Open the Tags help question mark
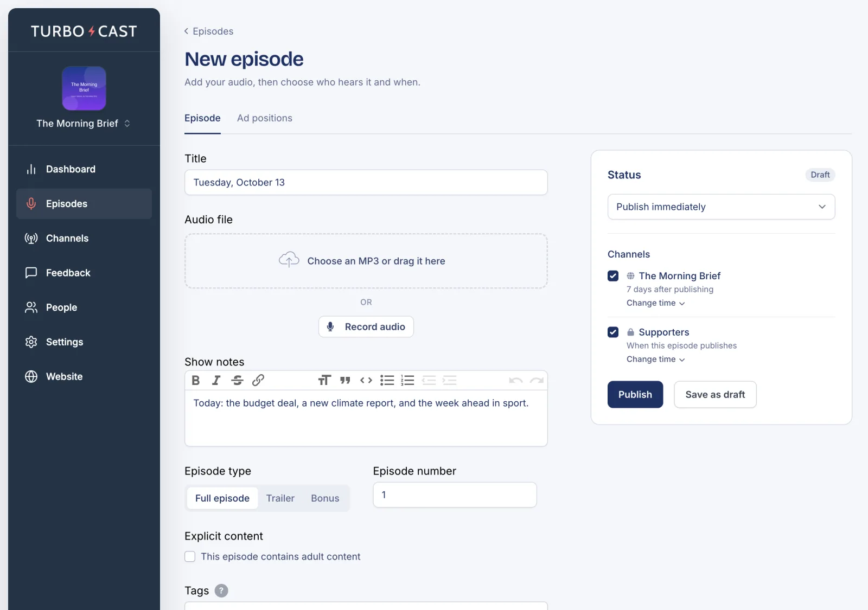This screenshot has height=610, width=868. click(221, 590)
